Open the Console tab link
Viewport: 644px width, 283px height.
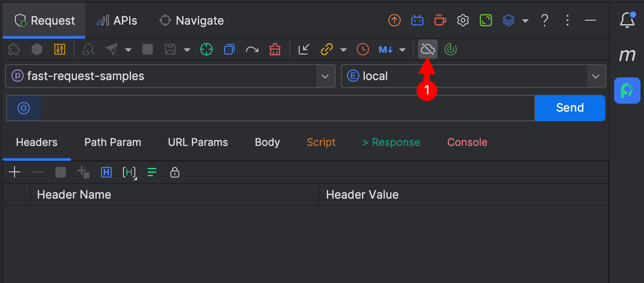[x=467, y=142]
